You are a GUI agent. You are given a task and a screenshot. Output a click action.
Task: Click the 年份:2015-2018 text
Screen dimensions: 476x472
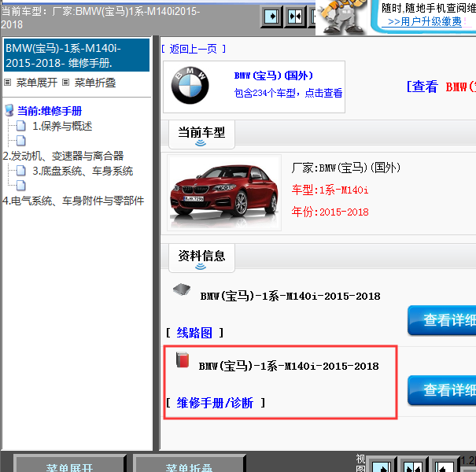tap(330, 212)
